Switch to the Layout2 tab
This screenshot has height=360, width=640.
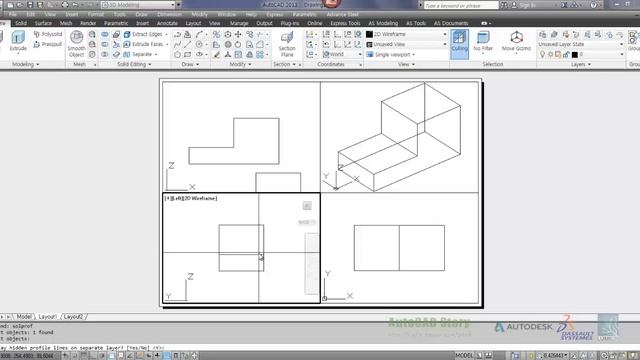pyautogui.click(x=73, y=316)
